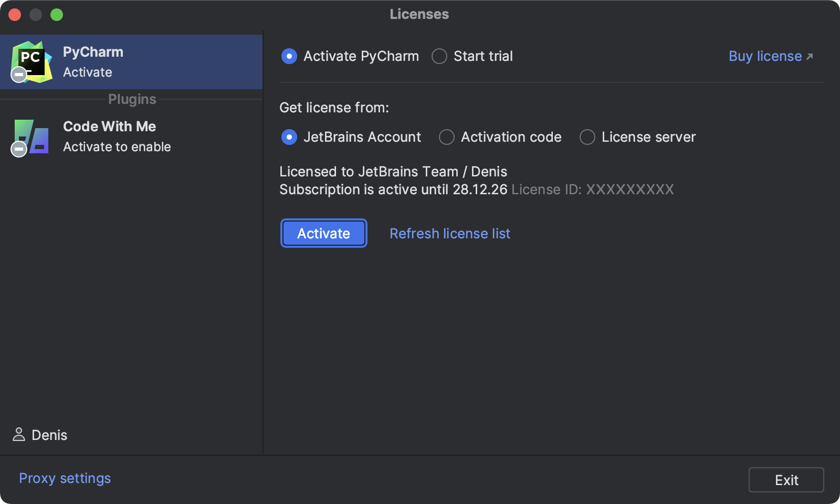This screenshot has height=504, width=840.
Task: Select the JetBrains Account radio button
Action: click(289, 137)
